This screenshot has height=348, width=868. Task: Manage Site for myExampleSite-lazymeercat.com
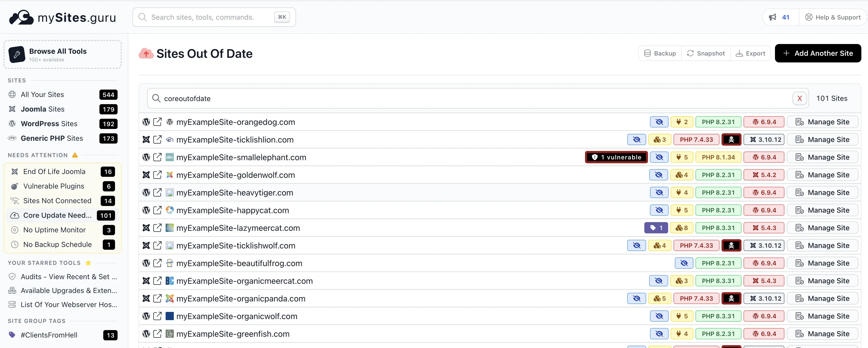822,228
